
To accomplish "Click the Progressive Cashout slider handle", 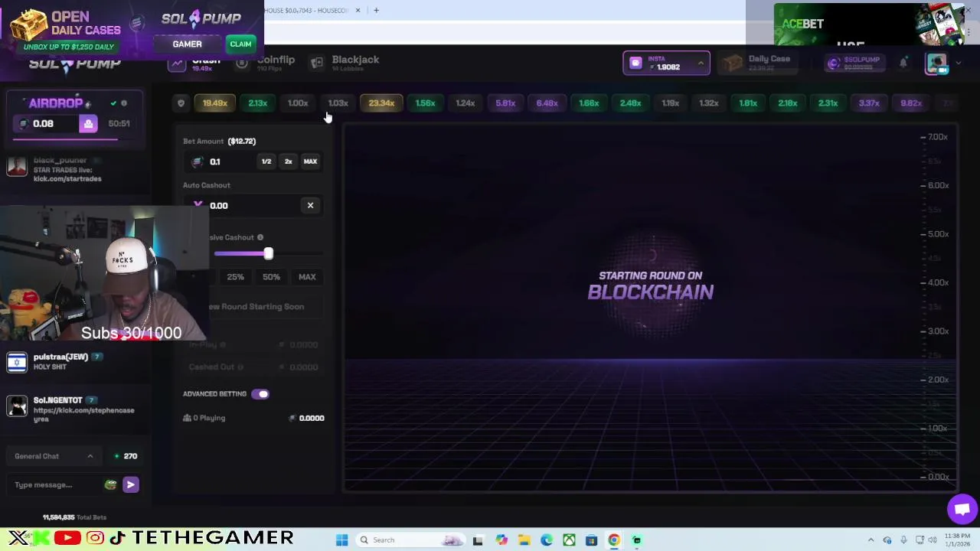I will 268,253.
